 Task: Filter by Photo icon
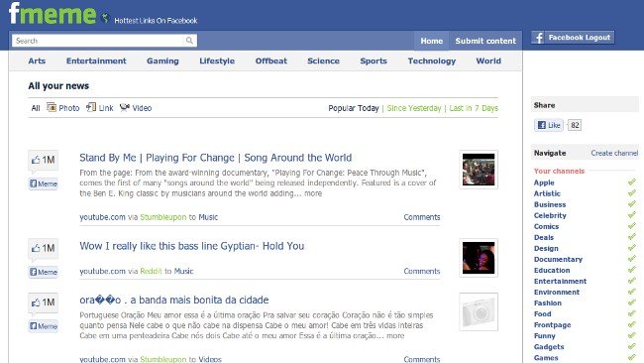pyautogui.click(x=52, y=108)
